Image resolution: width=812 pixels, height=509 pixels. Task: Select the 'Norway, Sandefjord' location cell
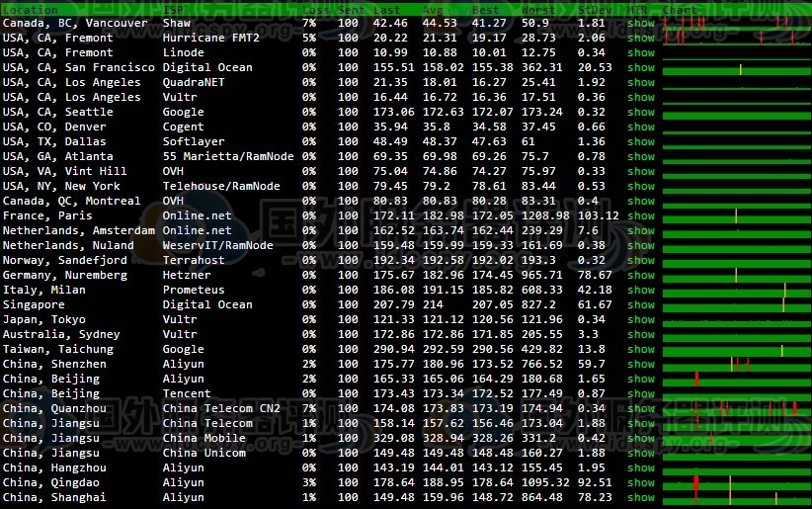(65, 260)
